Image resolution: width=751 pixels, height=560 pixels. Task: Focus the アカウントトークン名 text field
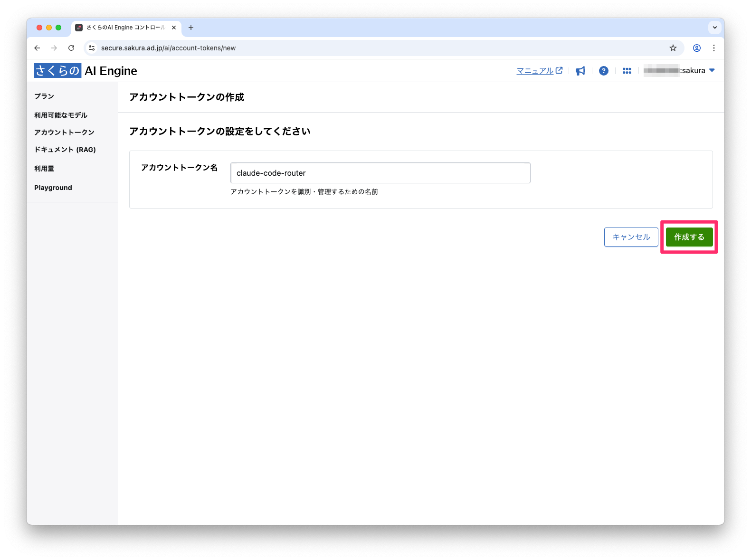tap(380, 173)
